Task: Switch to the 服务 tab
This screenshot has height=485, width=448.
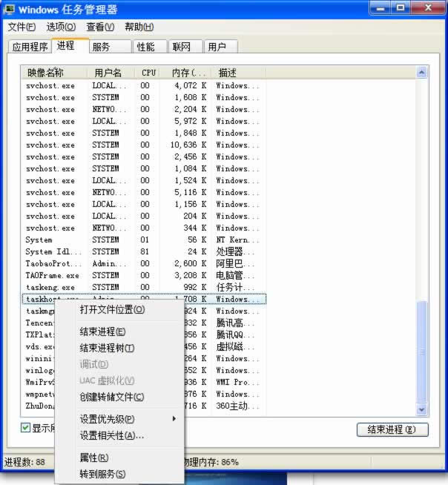Action: (x=110, y=47)
